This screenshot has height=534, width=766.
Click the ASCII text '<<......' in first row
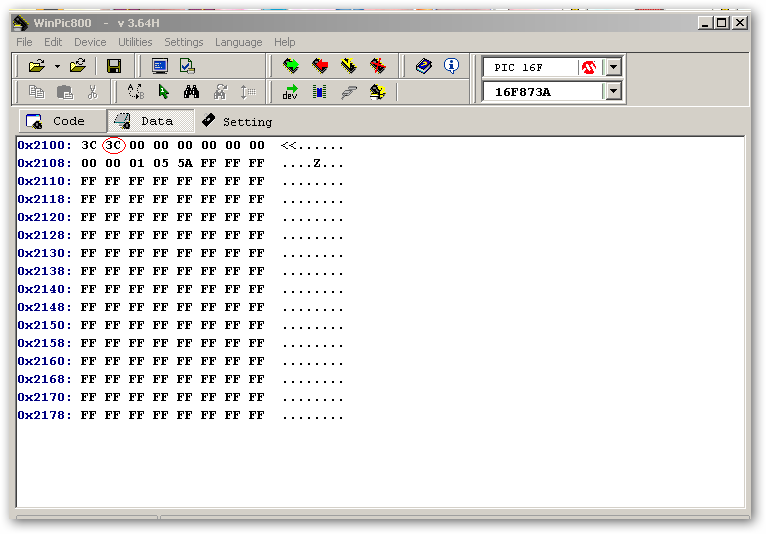[x=312, y=146]
